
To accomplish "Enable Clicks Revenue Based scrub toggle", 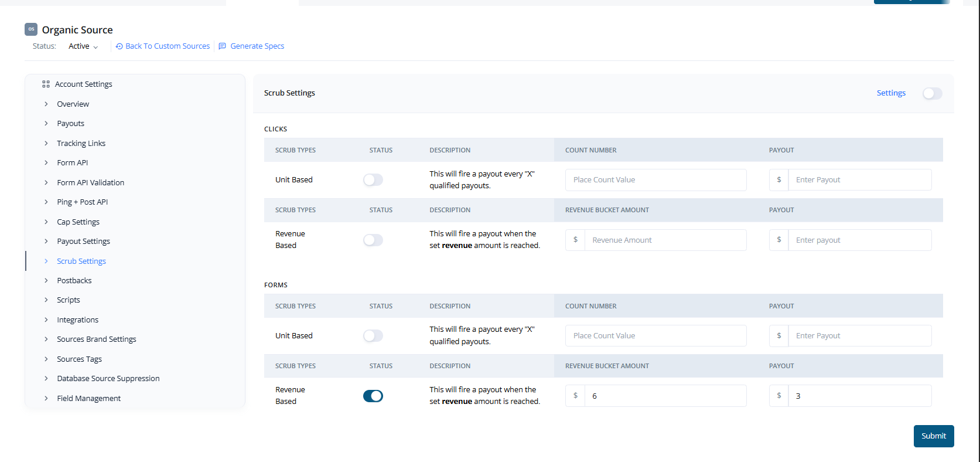I will (373, 240).
